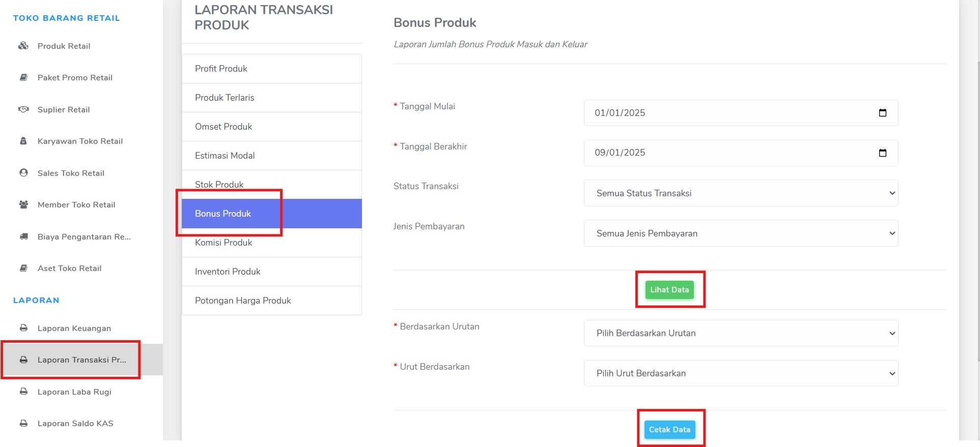Click the Karyawan Toko Retail person icon
Viewport: 980px width, 447px height.
[23, 141]
